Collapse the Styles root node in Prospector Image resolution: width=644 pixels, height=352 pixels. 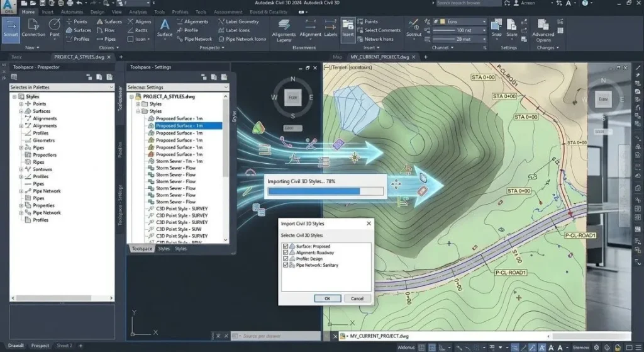point(14,96)
